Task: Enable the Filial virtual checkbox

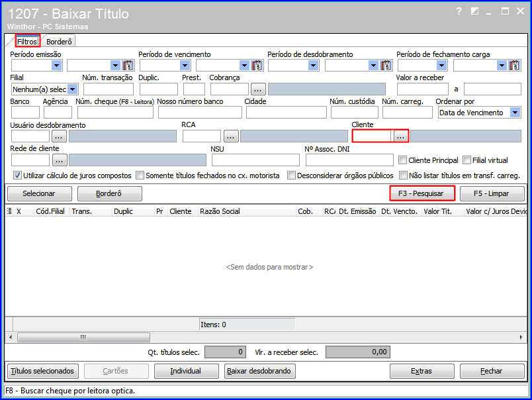Action: tap(467, 160)
